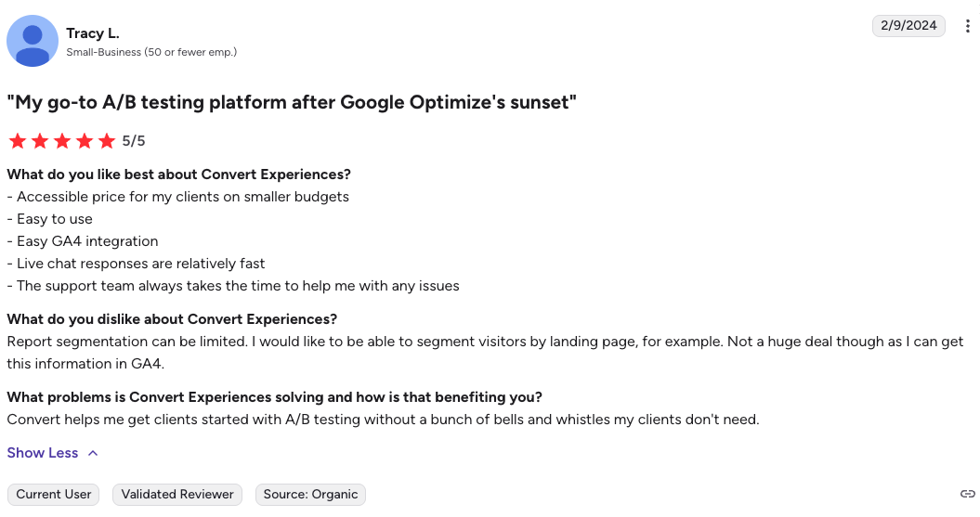The image size is (980, 517).
Task: Open the three-dot more options menu
Action: click(967, 26)
